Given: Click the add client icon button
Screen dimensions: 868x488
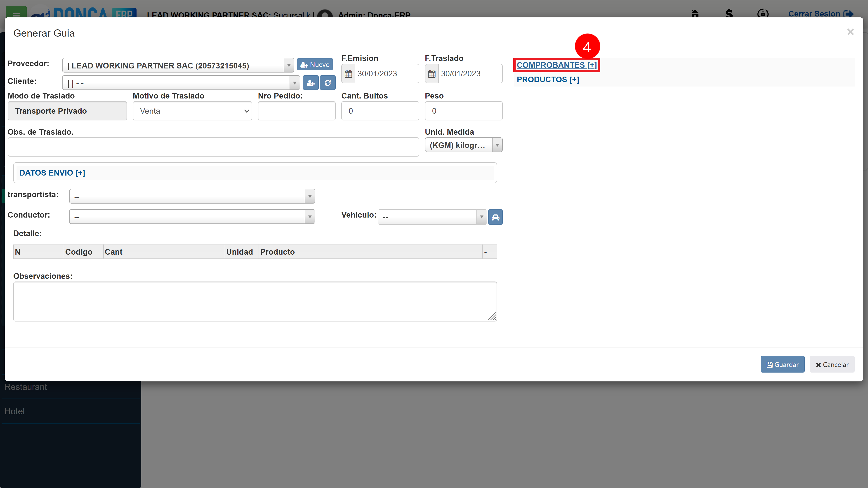Looking at the screenshot, I should click(310, 83).
